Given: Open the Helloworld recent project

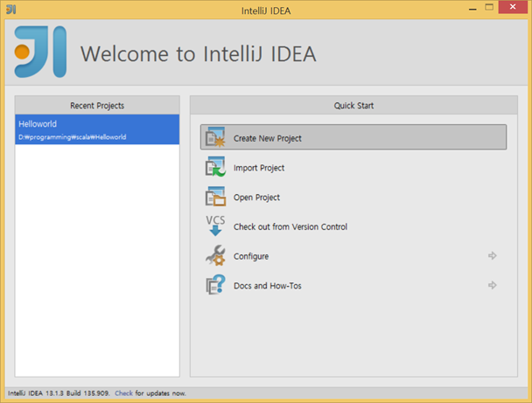Looking at the screenshot, I should pyautogui.click(x=97, y=129).
